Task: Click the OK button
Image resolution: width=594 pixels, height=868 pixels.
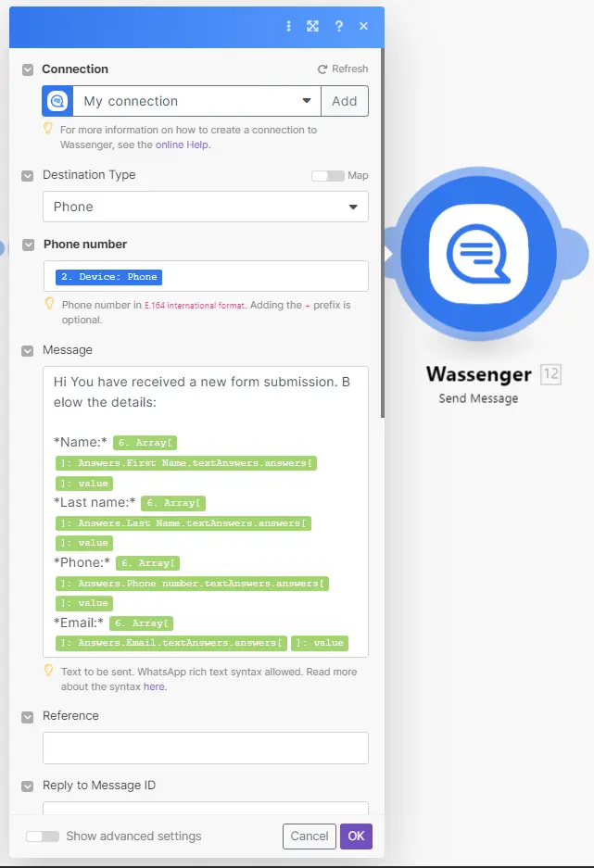Action: point(356,837)
